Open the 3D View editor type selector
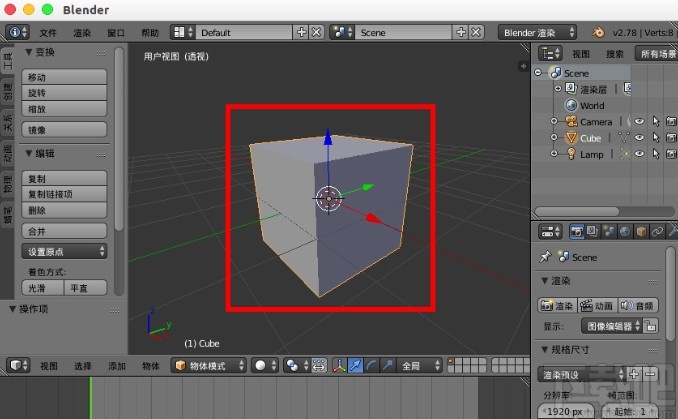Viewport: 678px width, 419px height. [18, 365]
